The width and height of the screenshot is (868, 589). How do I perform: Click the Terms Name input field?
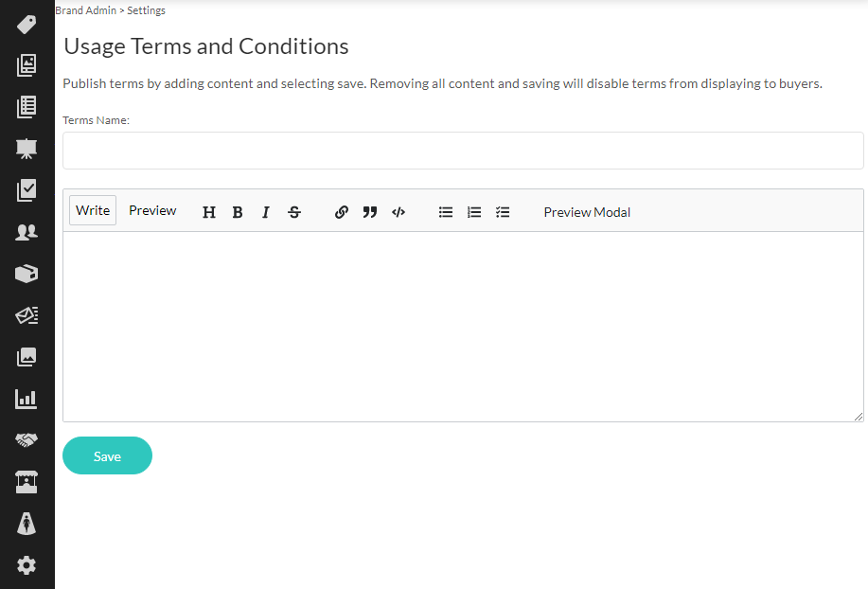tap(463, 151)
